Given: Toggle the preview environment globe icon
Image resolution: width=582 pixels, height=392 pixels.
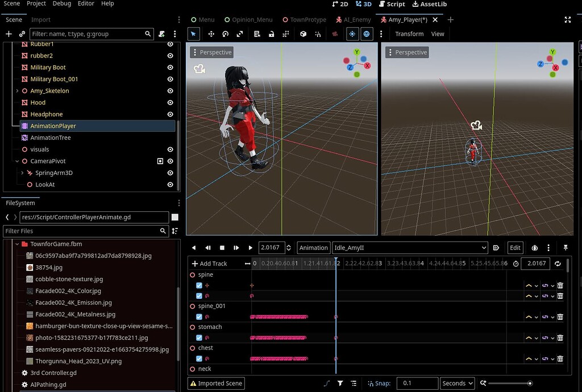Looking at the screenshot, I should (367, 34).
